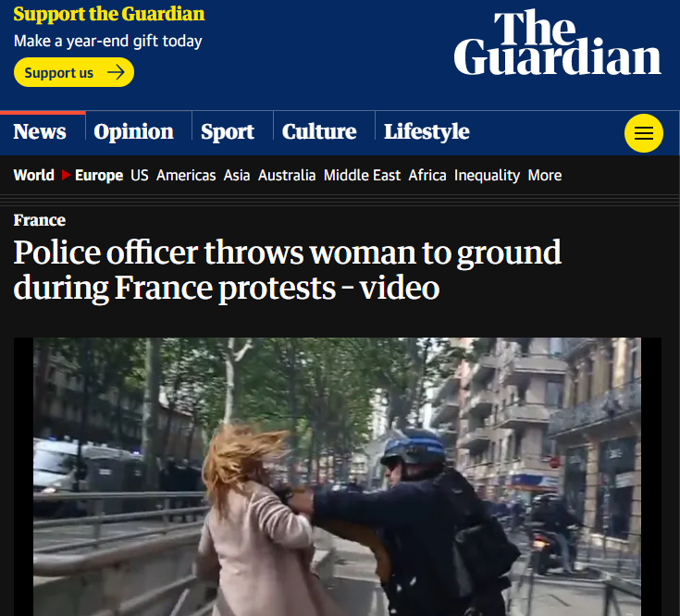The image size is (680, 616).
Task: Click the arrow icon in Support us button
Action: (116, 72)
